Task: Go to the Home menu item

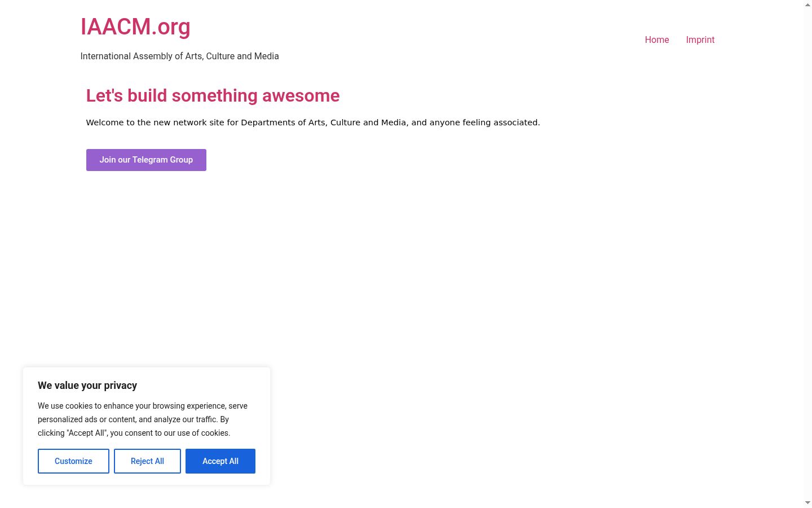Action: pos(657,40)
